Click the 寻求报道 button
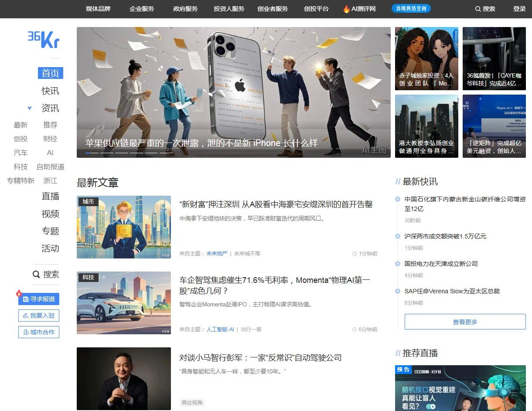The width and height of the screenshot is (532, 411). [x=39, y=299]
